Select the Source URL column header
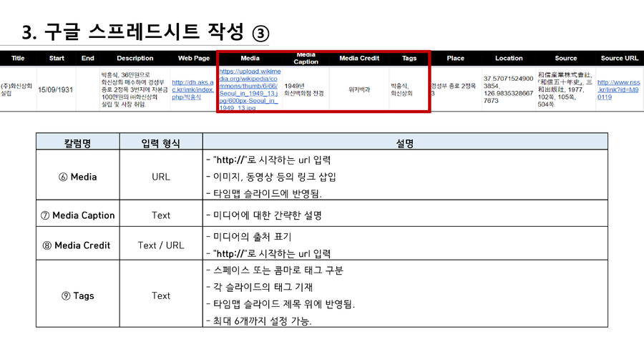Image resolution: width=644 pixels, height=362 pixels. pos(620,58)
